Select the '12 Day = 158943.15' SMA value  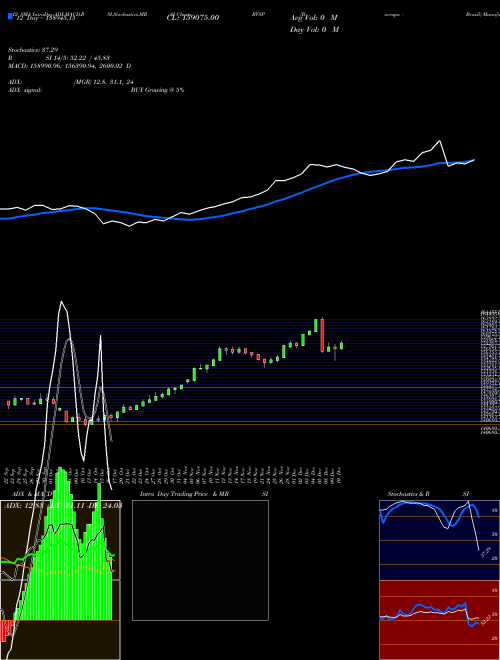coord(45,18)
